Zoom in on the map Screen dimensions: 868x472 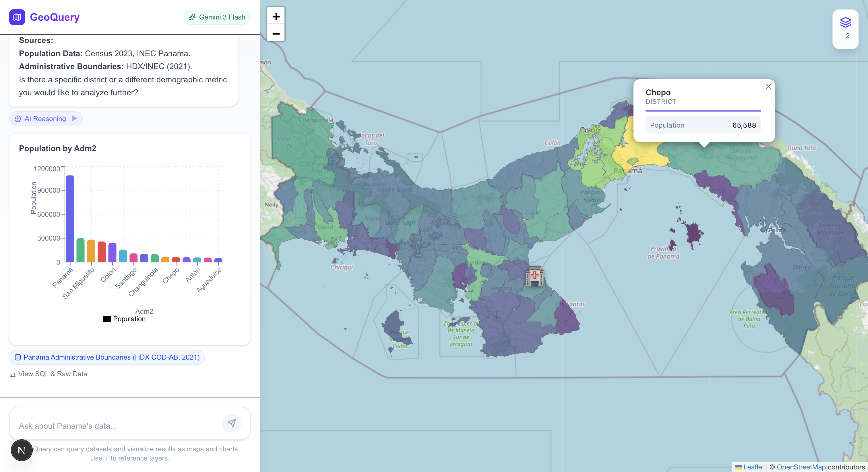click(x=276, y=17)
